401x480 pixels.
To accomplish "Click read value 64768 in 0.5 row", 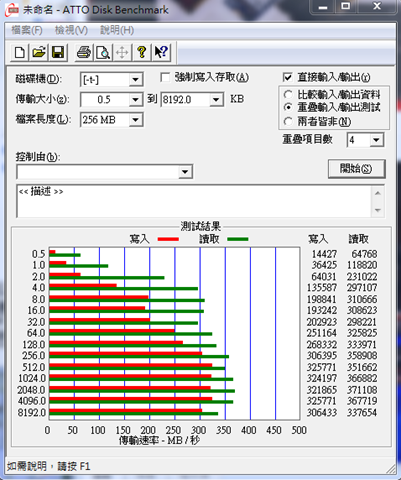I will tap(364, 254).
